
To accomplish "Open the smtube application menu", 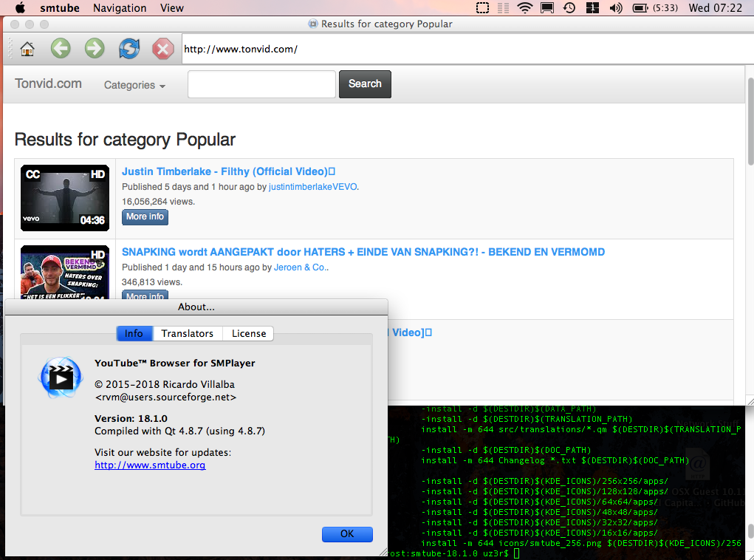I will [x=60, y=7].
